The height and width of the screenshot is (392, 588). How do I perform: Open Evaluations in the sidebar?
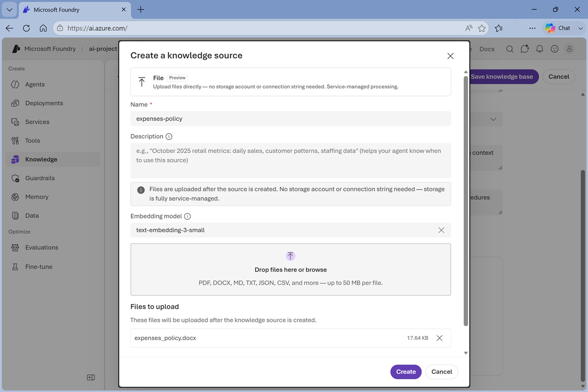tap(53, 247)
